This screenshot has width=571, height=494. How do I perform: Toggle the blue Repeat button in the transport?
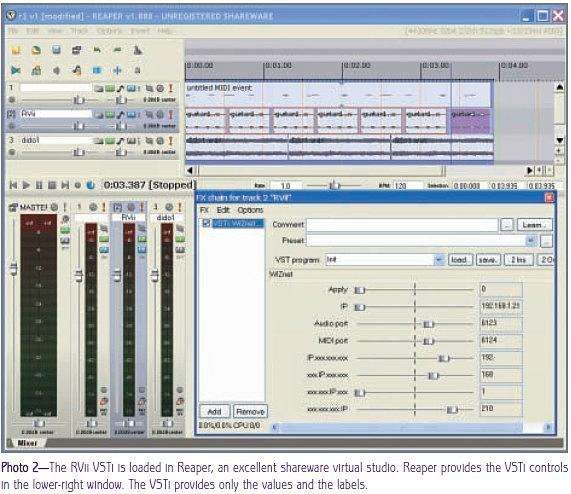pyautogui.click(x=90, y=185)
